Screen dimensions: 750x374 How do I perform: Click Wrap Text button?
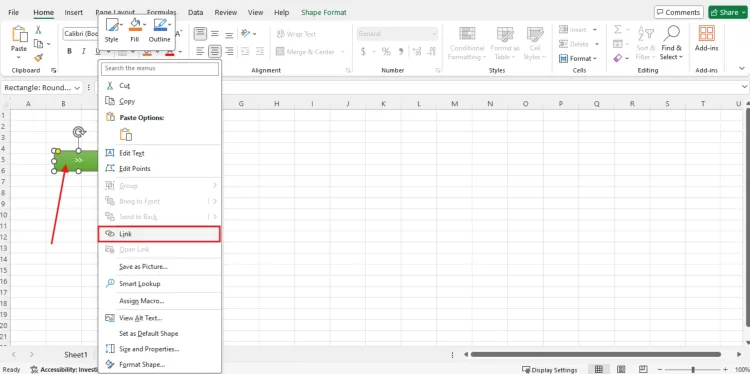click(x=296, y=34)
